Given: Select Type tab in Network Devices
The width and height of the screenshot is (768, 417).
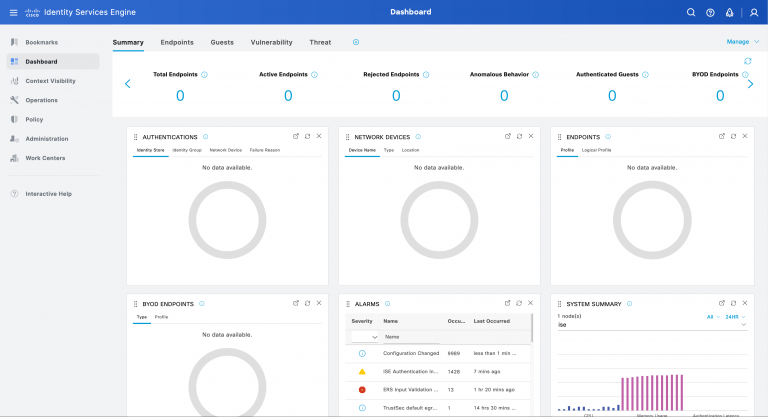Looking at the screenshot, I should [389, 150].
